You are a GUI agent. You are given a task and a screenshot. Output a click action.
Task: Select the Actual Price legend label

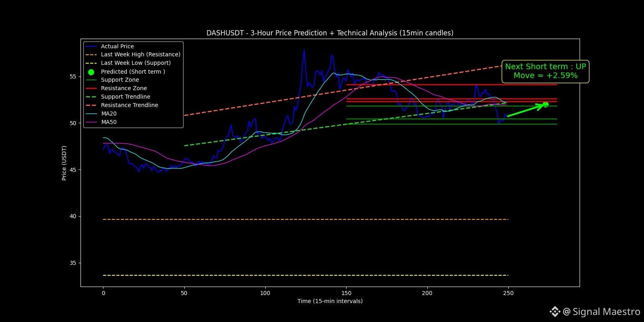click(117, 46)
